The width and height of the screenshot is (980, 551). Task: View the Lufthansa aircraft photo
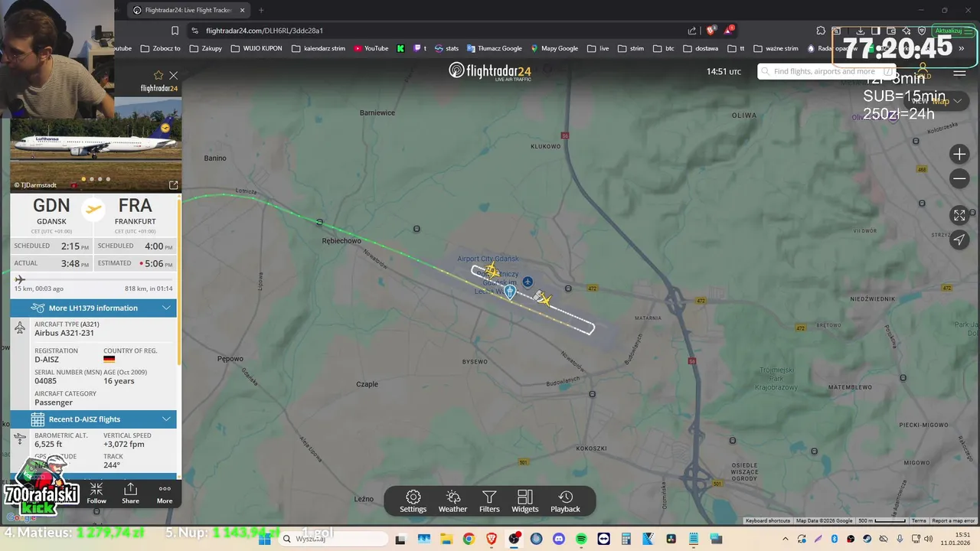click(96, 144)
